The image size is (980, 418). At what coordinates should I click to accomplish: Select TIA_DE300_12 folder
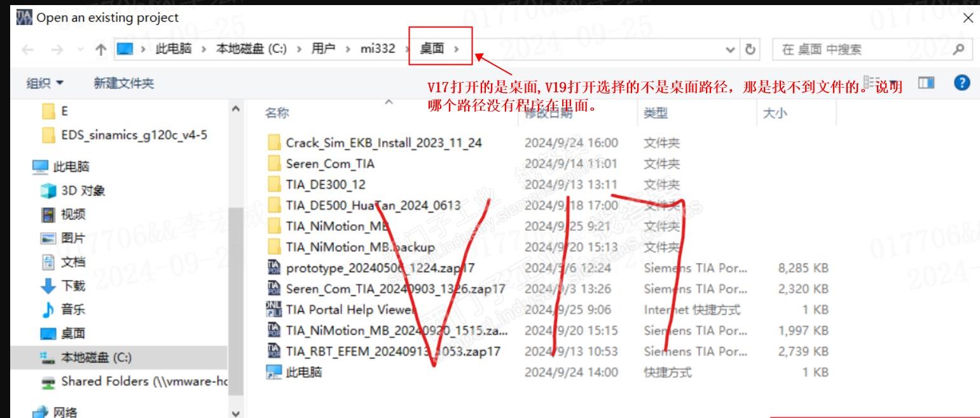pos(326,185)
